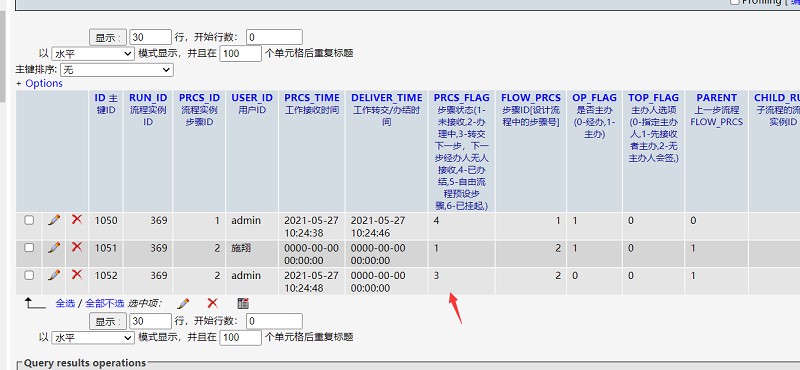Click the top start row field showing 0
This screenshot has width=800, height=370.
pos(274,37)
